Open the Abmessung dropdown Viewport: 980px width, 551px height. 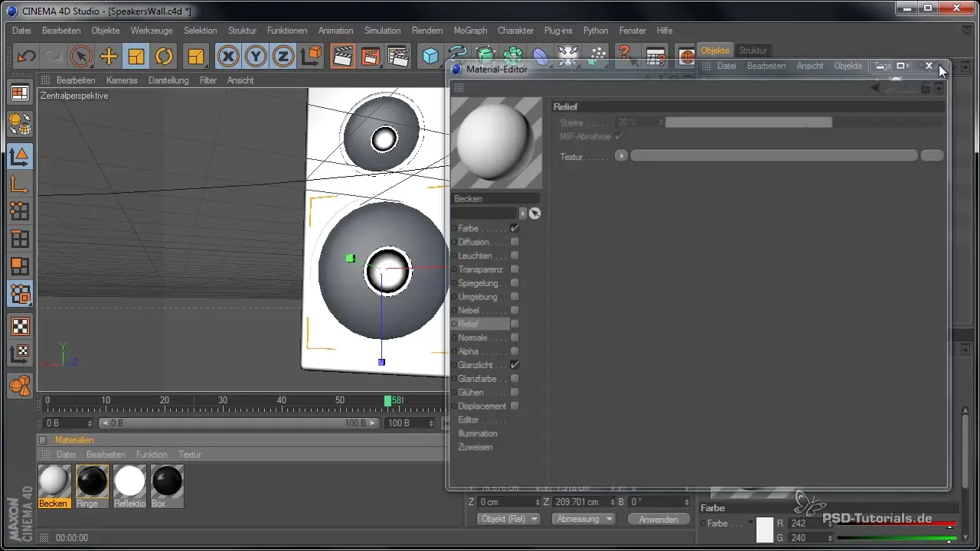tap(585, 519)
